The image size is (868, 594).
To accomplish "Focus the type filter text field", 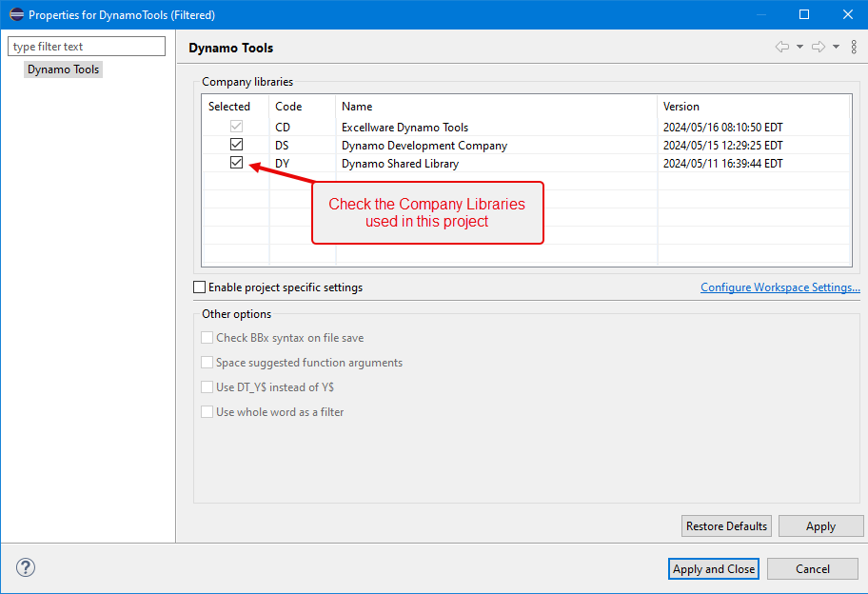I will pos(87,47).
